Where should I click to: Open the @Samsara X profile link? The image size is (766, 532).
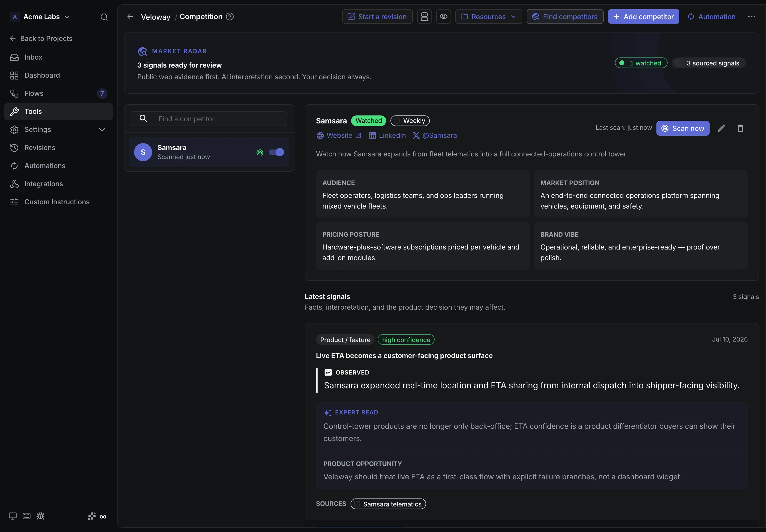tap(435, 136)
